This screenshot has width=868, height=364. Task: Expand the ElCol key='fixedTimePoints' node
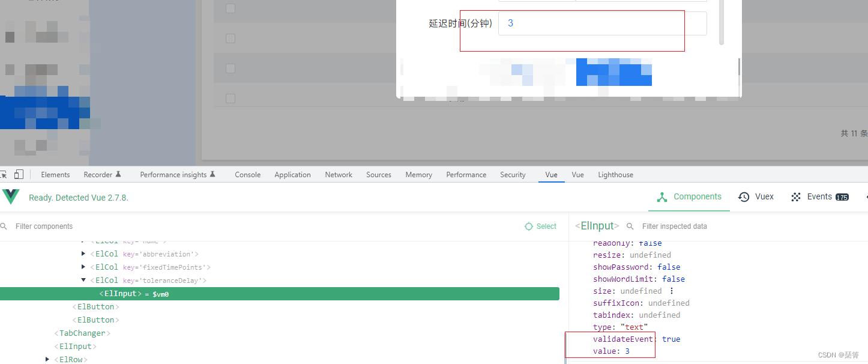[83, 267]
